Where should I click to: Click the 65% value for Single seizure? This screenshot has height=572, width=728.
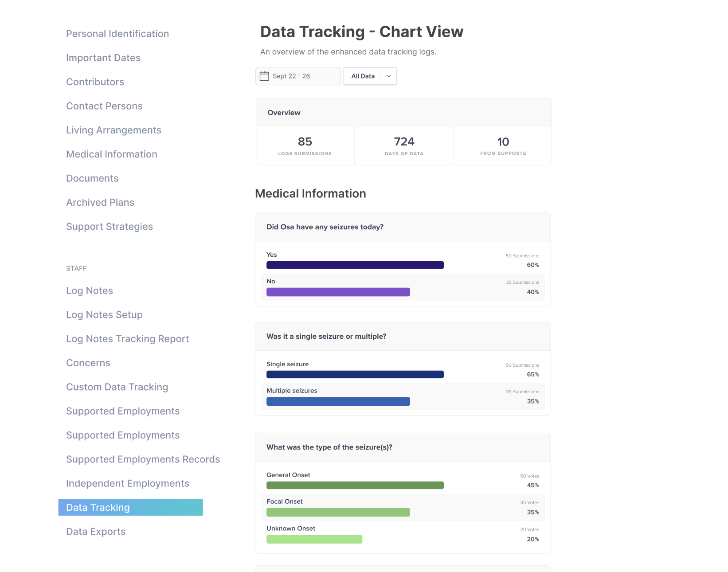point(533,375)
